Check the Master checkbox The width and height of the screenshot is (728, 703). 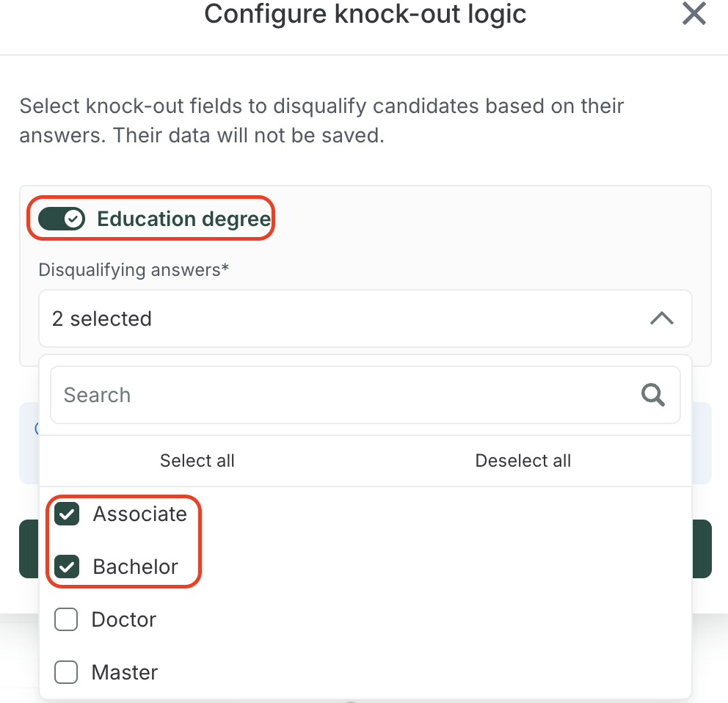click(x=66, y=672)
